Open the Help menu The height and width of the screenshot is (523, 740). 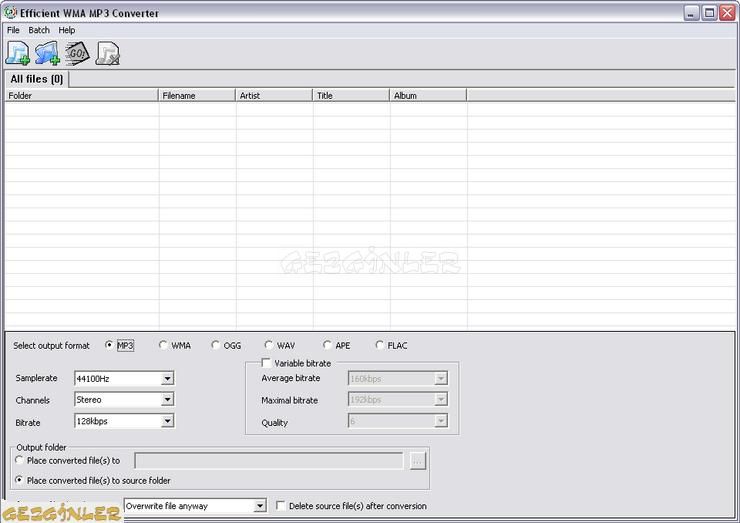click(x=67, y=30)
